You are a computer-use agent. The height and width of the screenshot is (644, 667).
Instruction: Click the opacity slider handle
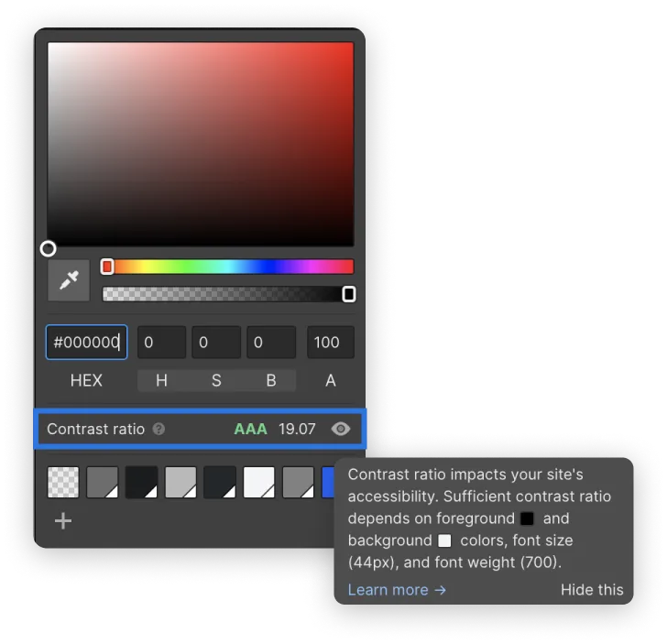click(349, 294)
